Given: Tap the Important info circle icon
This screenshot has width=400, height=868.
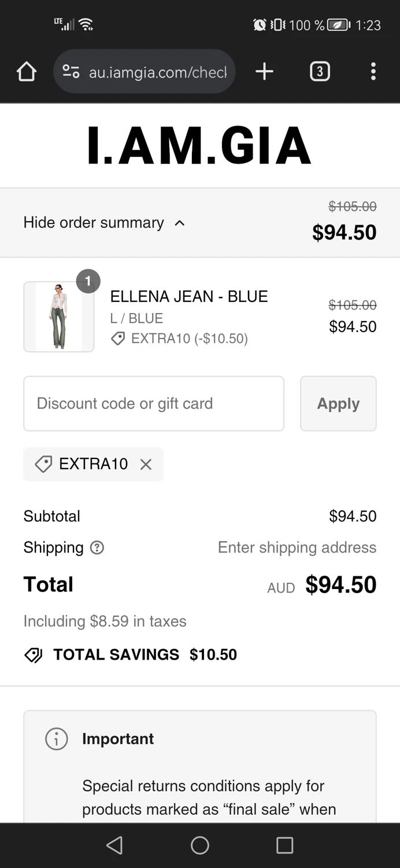Looking at the screenshot, I should click(x=57, y=739).
